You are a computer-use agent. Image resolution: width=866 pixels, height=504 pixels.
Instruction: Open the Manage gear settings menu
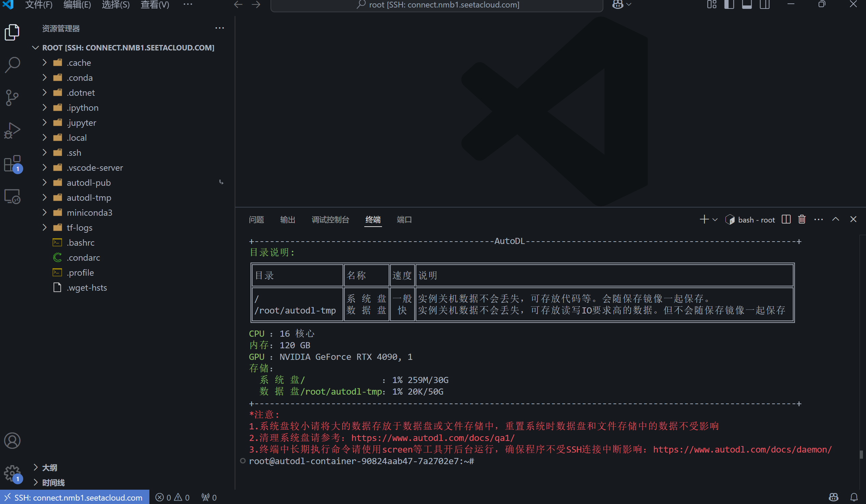coord(12,473)
